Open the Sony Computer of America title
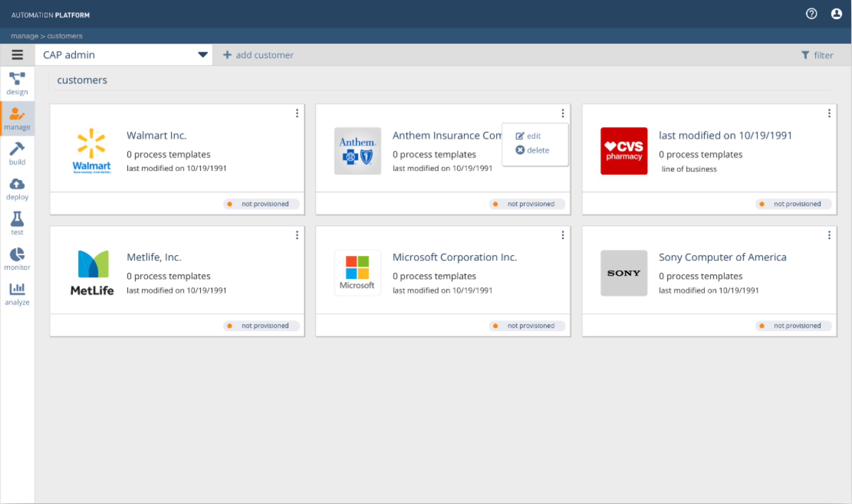 pyautogui.click(x=722, y=257)
